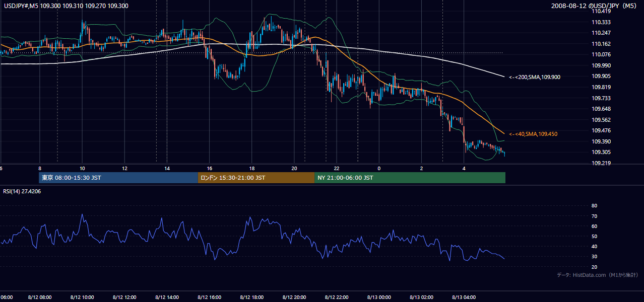This screenshot has width=644, height=302.
Task: Click the 109.733 price axis label
Action: [602, 98]
